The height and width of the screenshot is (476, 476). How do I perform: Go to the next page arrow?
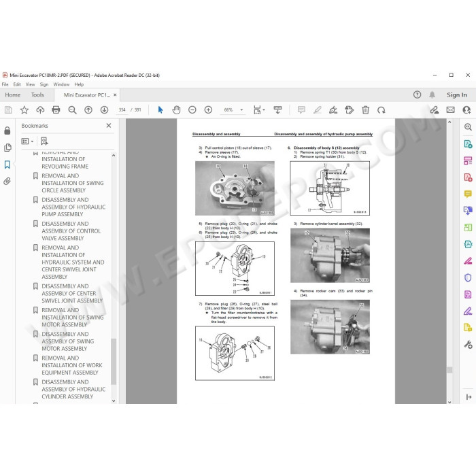pyautogui.click(x=104, y=110)
